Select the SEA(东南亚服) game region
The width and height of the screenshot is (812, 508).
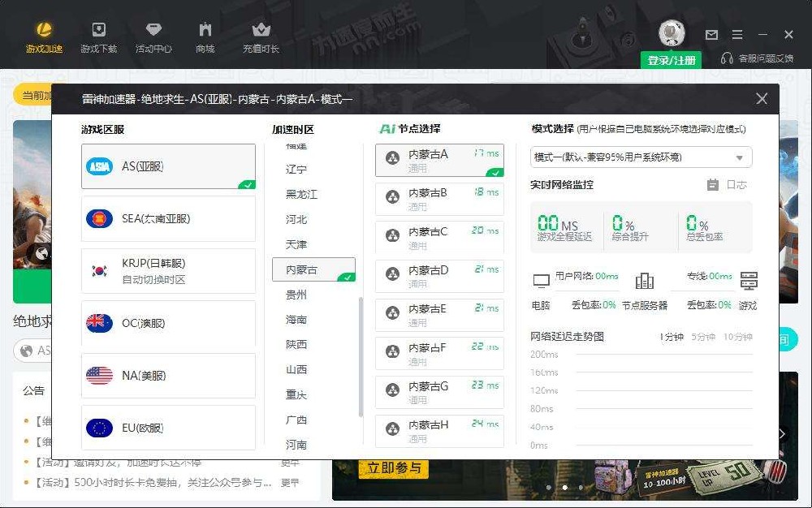click(x=168, y=218)
